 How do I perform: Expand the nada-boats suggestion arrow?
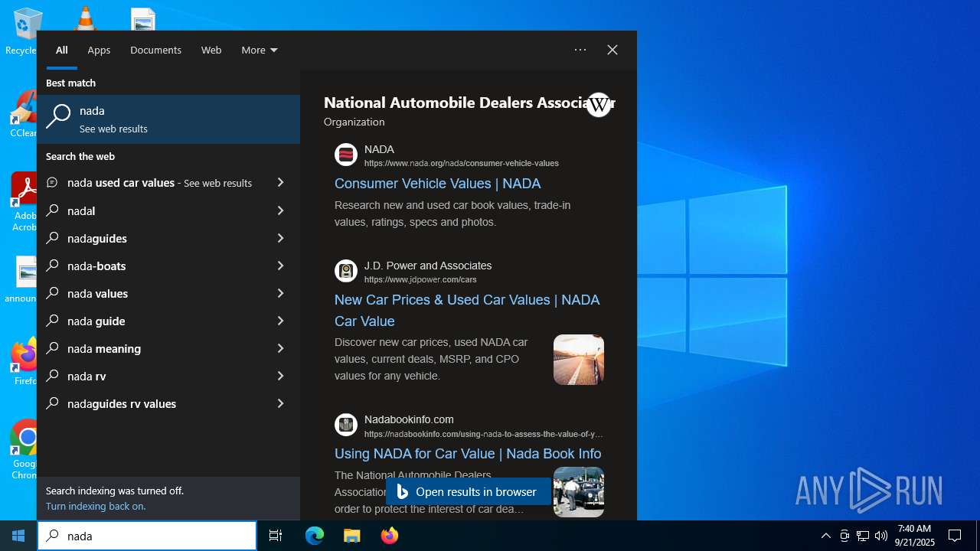280,266
